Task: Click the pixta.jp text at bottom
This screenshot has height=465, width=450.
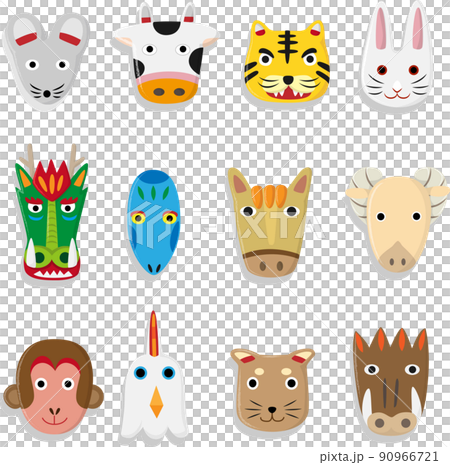Action: (341, 456)
